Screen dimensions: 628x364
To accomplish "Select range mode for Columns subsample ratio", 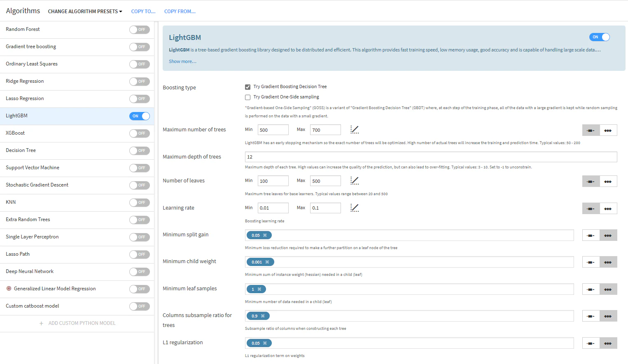I will (x=591, y=316).
